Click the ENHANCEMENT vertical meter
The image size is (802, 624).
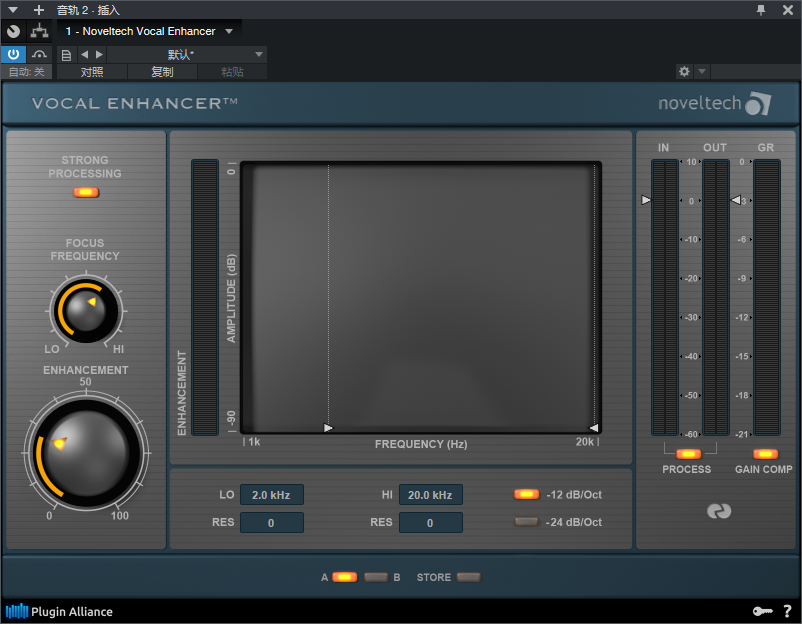205,298
